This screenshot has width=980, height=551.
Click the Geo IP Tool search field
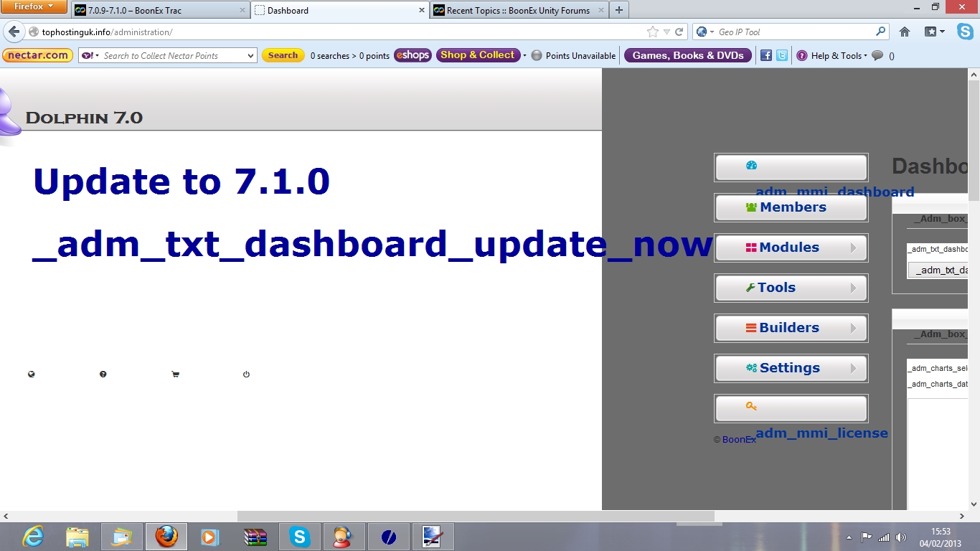click(x=795, y=32)
